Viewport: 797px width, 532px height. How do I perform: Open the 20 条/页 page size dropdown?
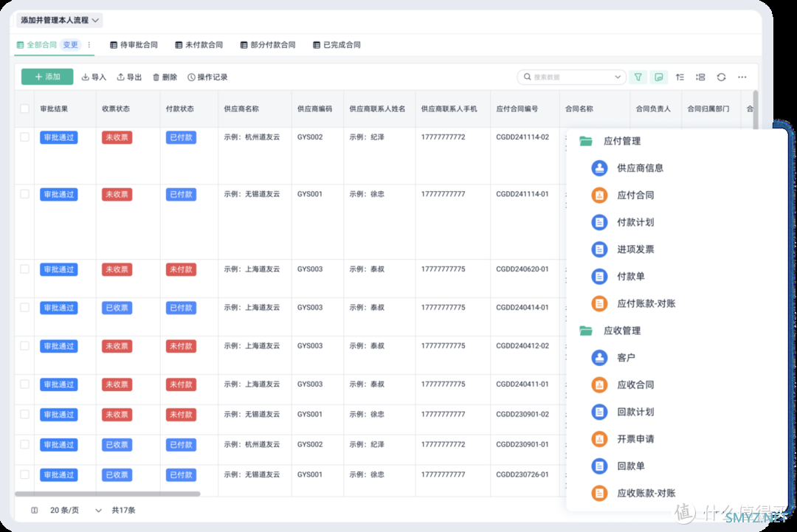click(x=76, y=510)
